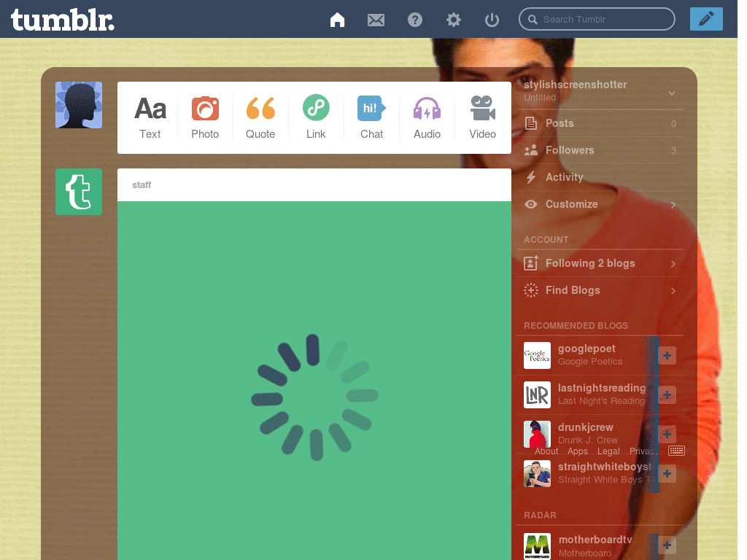Click the Followers people icon
This screenshot has height=560, width=747.
point(531,150)
